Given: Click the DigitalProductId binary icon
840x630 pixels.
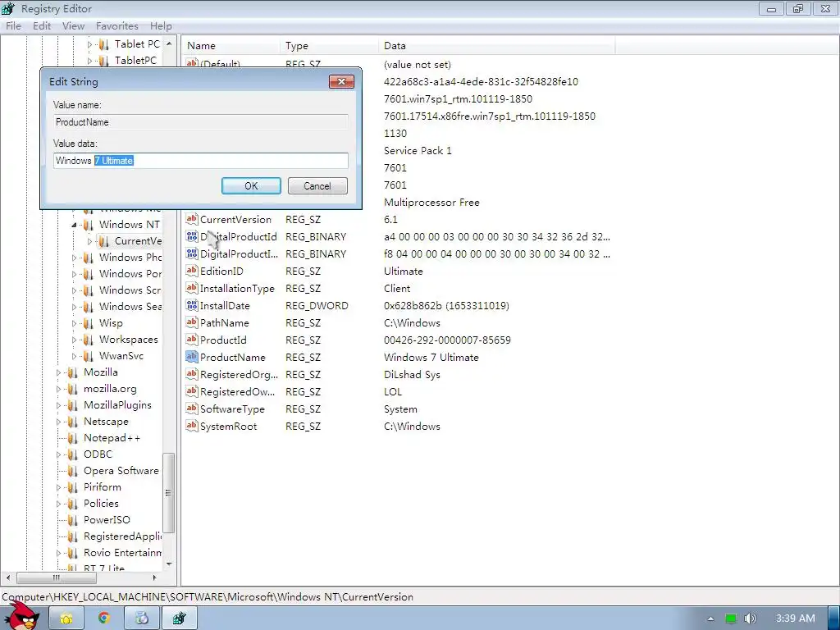Looking at the screenshot, I should [192, 236].
